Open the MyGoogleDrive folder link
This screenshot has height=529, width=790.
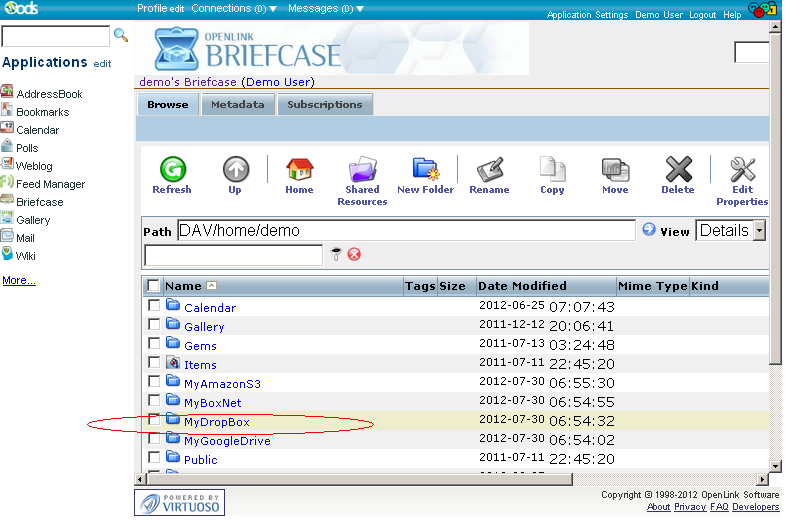(227, 441)
